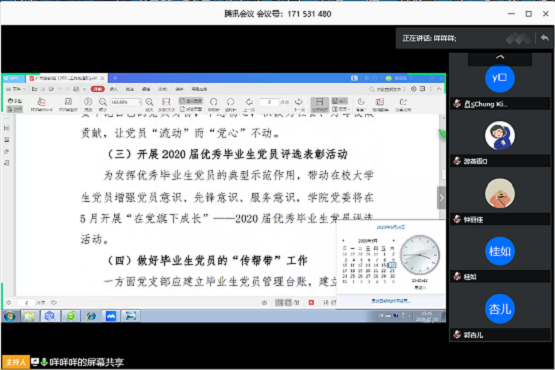Viewport: 555px width, 370px height.
Task: Click the page number field in the toolbar
Action: [269, 102]
